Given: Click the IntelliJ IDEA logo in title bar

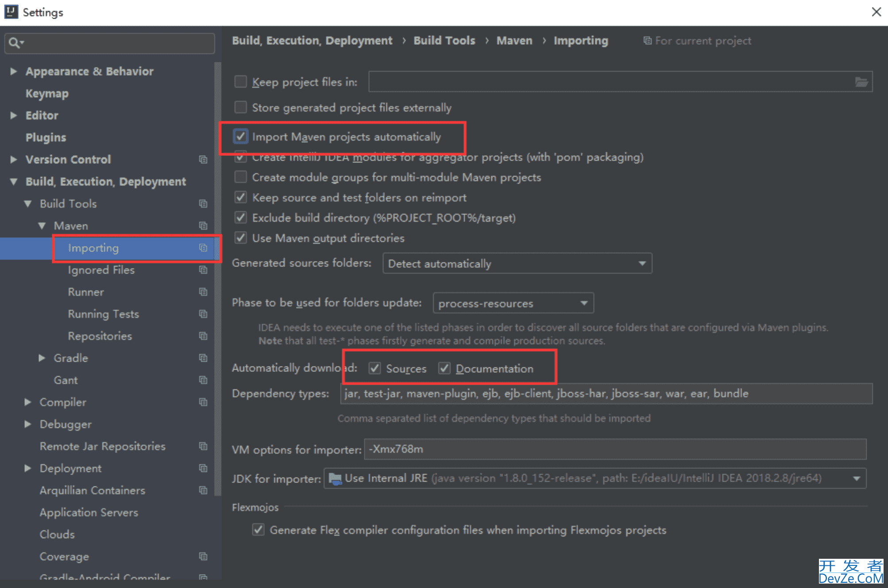Looking at the screenshot, I should tap(11, 12).
